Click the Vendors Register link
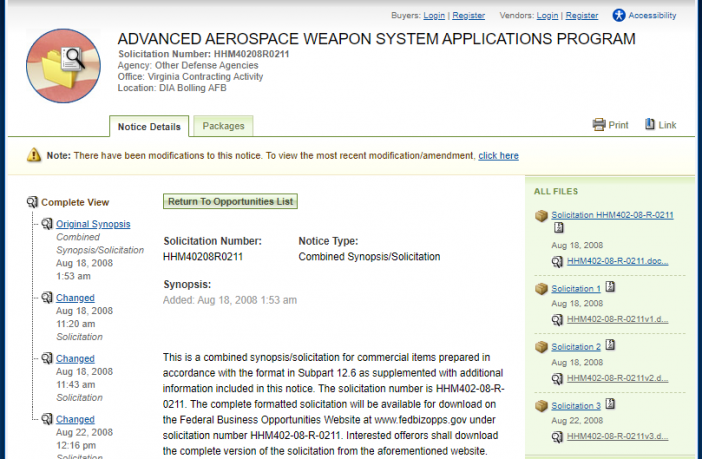702x459 pixels. (582, 15)
